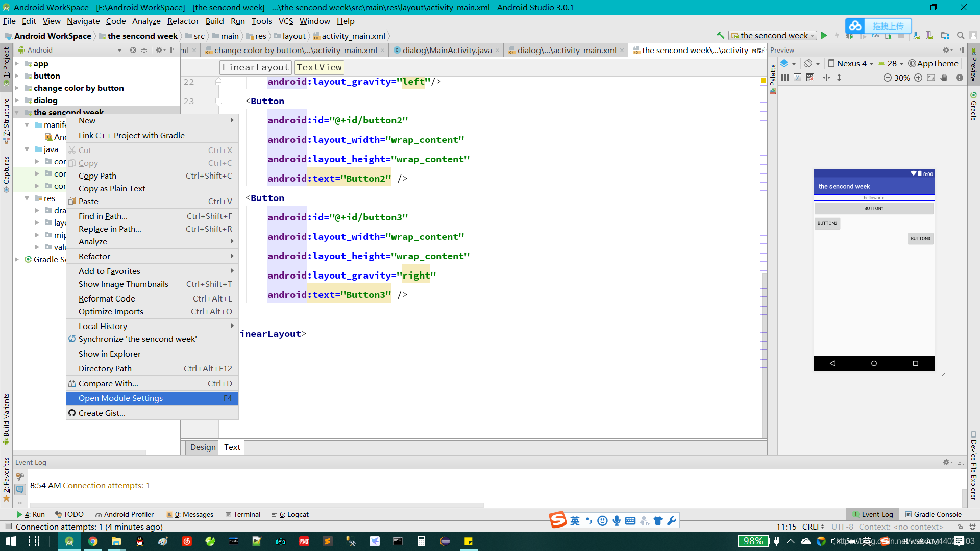Open the AppTheme selector

pos(934,63)
